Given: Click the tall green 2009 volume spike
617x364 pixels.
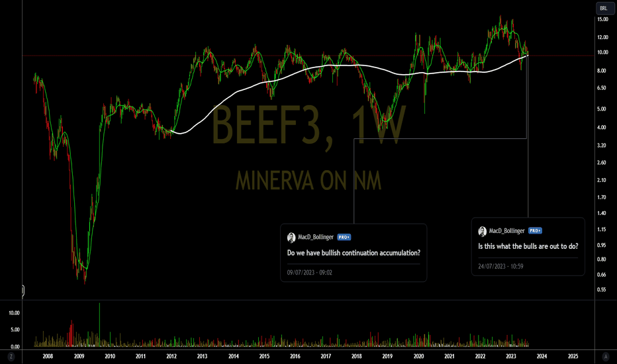Looking at the screenshot, I should [x=99, y=325].
